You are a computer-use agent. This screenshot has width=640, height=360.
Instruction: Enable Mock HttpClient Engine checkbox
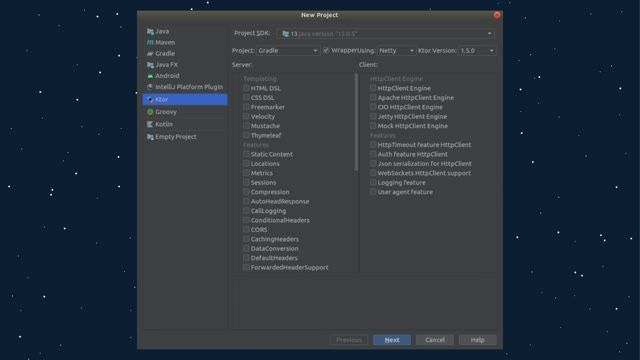pos(373,125)
